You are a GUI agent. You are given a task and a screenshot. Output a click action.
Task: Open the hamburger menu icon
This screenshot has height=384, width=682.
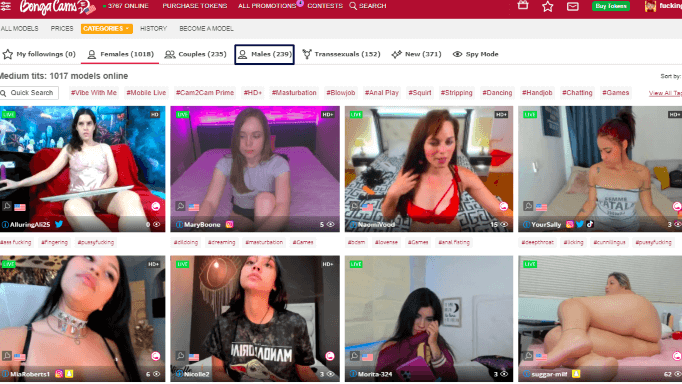pos(6,6)
